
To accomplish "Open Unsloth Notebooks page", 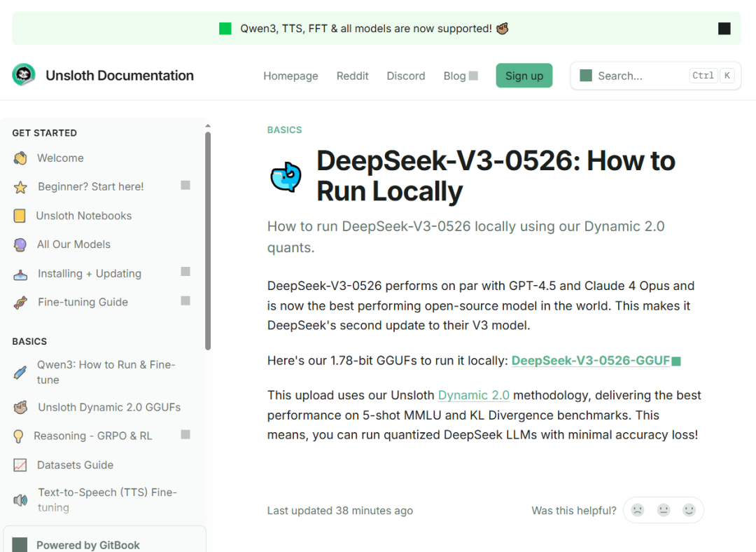I will [x=84, y=216].
